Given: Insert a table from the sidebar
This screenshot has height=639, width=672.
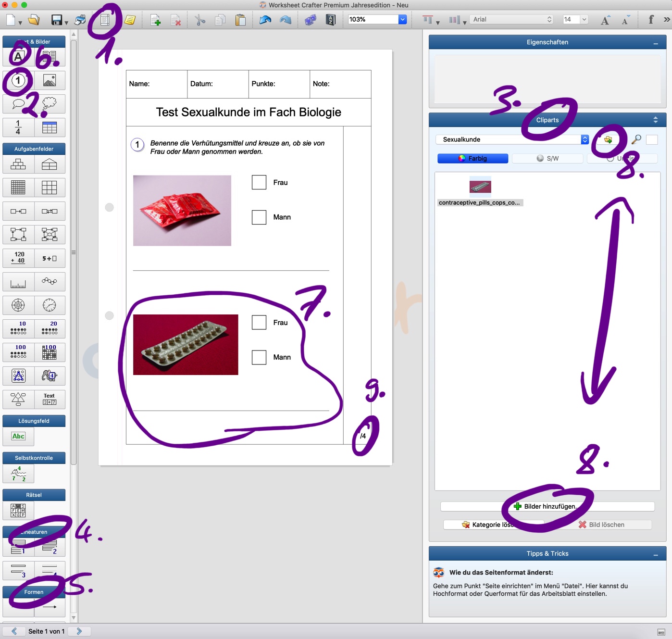Looking at the screenshot, I should click(x=50, y=127).
